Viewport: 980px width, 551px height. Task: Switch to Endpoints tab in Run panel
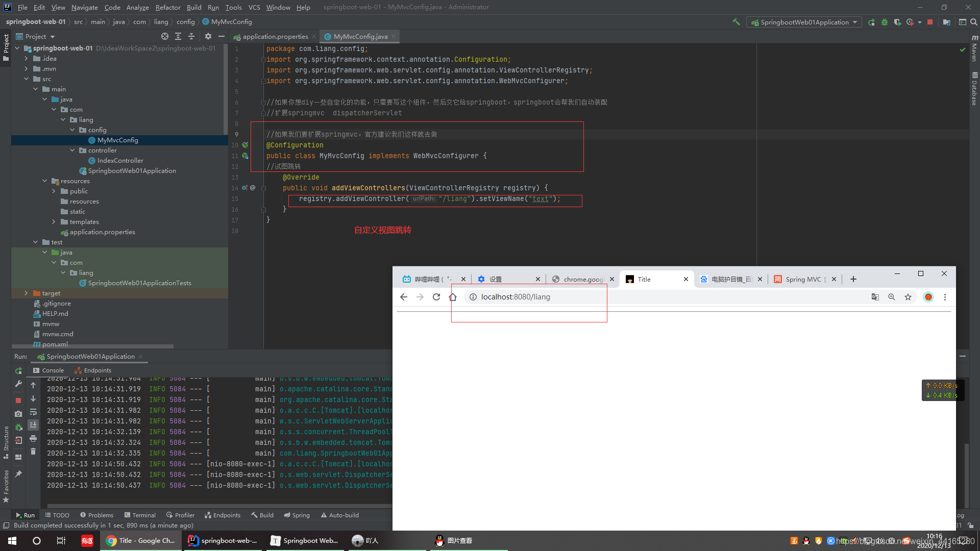tap(93, 370)
